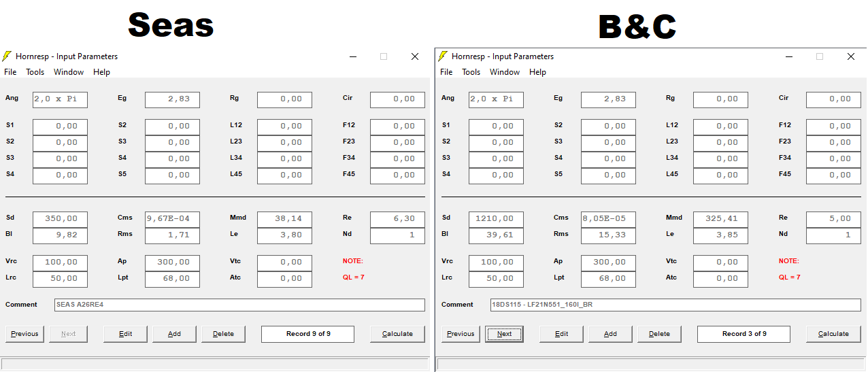Viewport: 868px width, 372px height.
Task: Open the Tools menu in B&C window
Action: [x=471, y=72]
